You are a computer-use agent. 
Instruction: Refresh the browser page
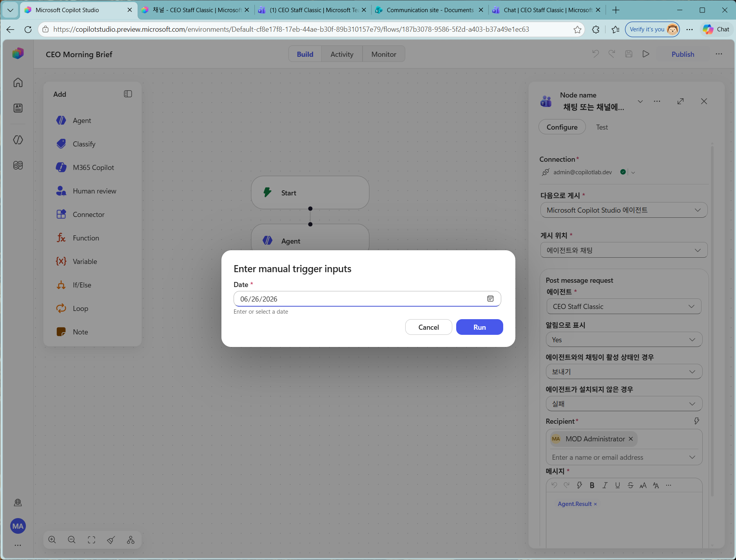(x=28, y=29)
